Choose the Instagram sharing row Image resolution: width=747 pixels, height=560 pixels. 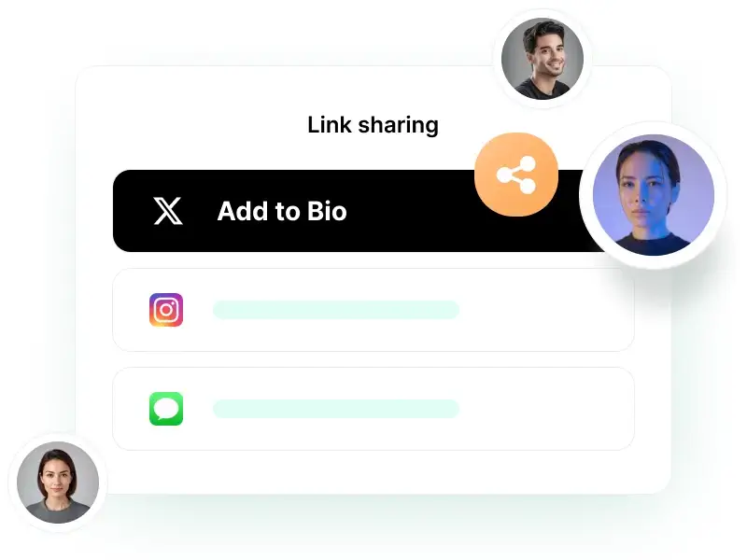coord(373,310)
